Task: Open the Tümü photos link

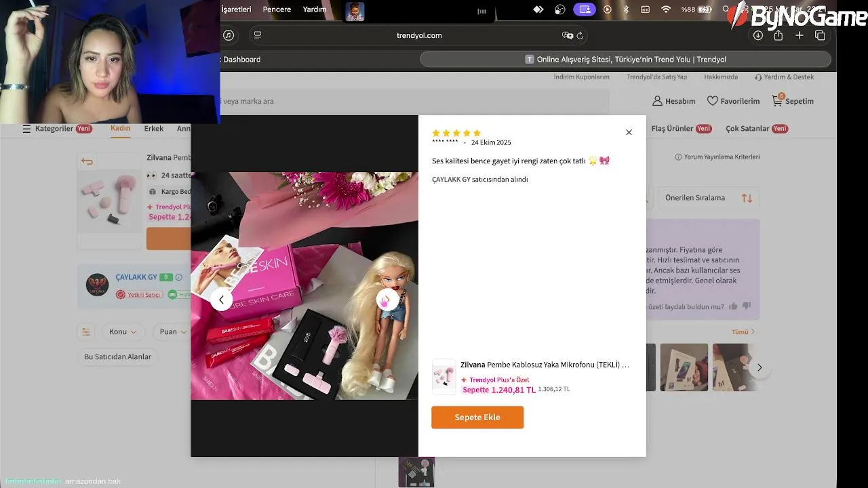Action: click(743, 332)
